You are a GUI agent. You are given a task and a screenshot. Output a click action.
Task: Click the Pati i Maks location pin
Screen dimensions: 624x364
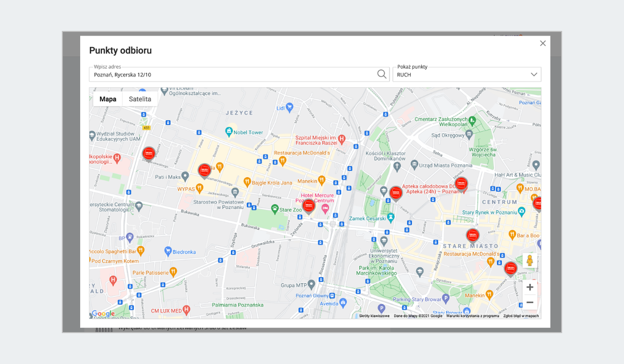tap(185, 177)
